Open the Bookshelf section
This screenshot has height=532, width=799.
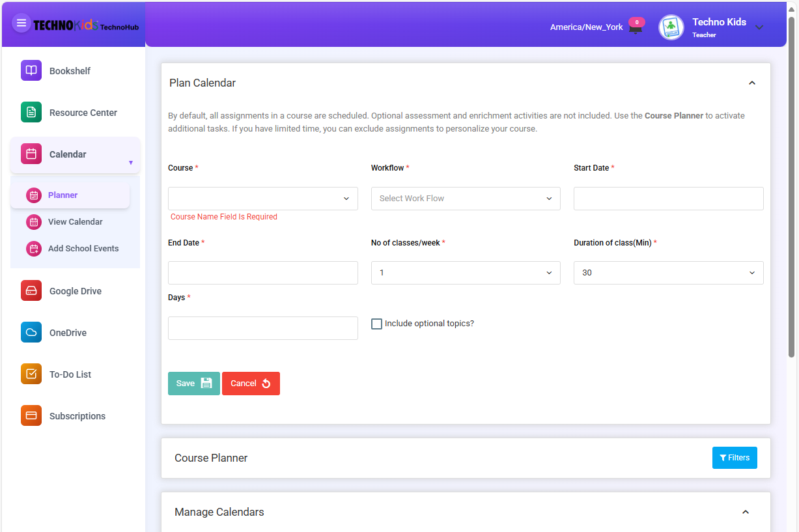[x=31, y=70]
